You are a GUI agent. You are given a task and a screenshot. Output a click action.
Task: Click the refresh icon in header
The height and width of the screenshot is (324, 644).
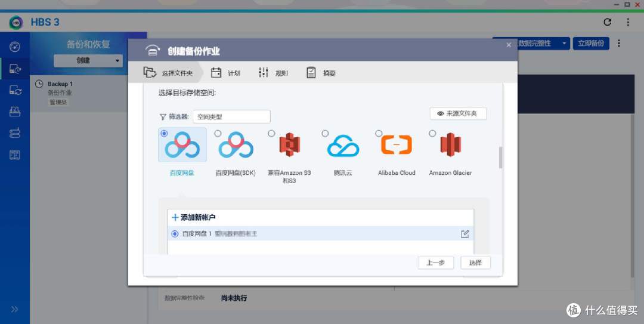click(x=608, y=22)
